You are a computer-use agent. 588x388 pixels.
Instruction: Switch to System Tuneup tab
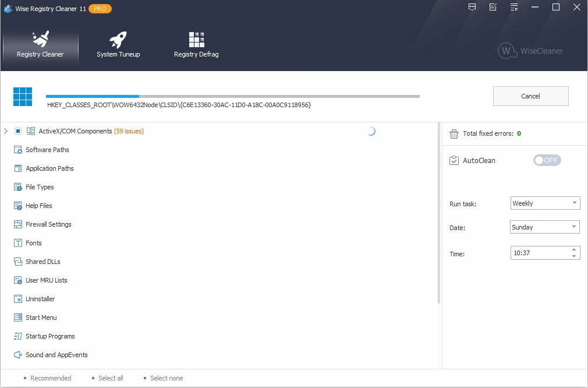point(118,45)
